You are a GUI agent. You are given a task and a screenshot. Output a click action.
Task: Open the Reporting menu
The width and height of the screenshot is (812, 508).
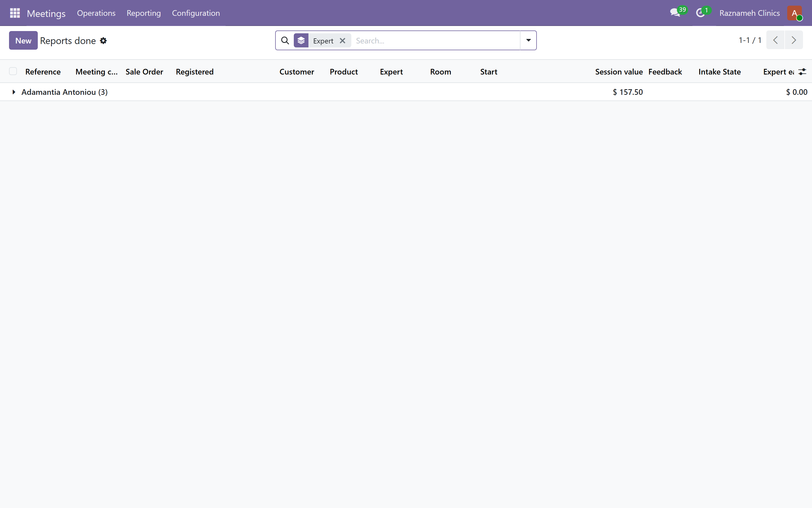coord(144,13)
